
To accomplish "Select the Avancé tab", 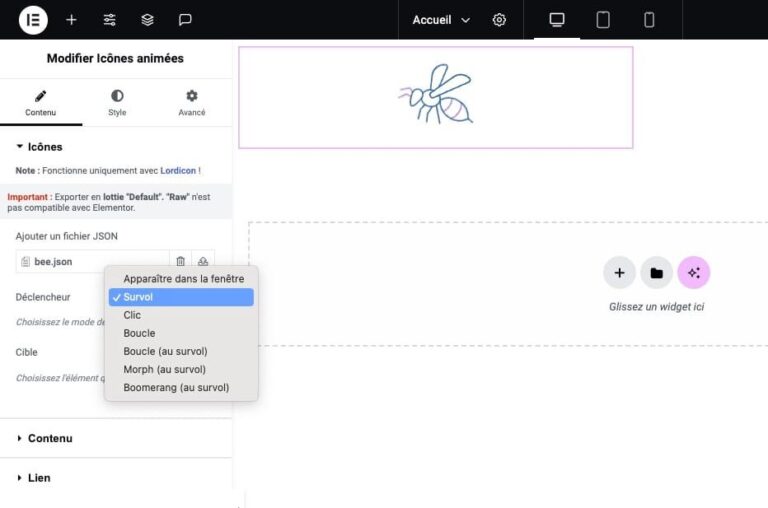I will (192, 103).
